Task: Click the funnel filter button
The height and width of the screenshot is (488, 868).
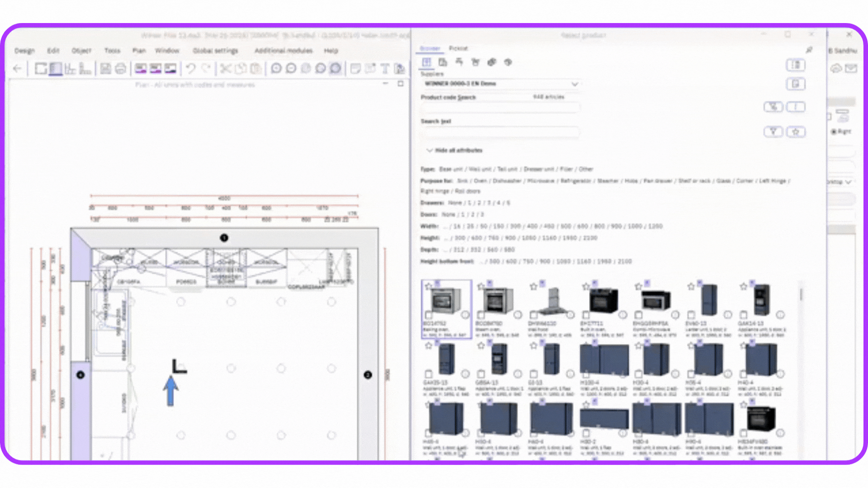Action: (x=773, y=132)
